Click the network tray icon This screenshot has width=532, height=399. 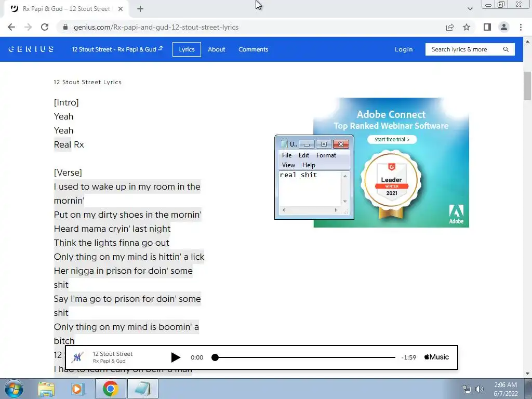pyautogui.click(x=467, y=389)
